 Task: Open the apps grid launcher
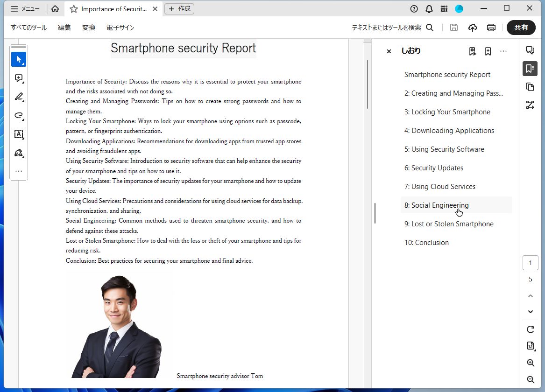(x=444, y=9)
